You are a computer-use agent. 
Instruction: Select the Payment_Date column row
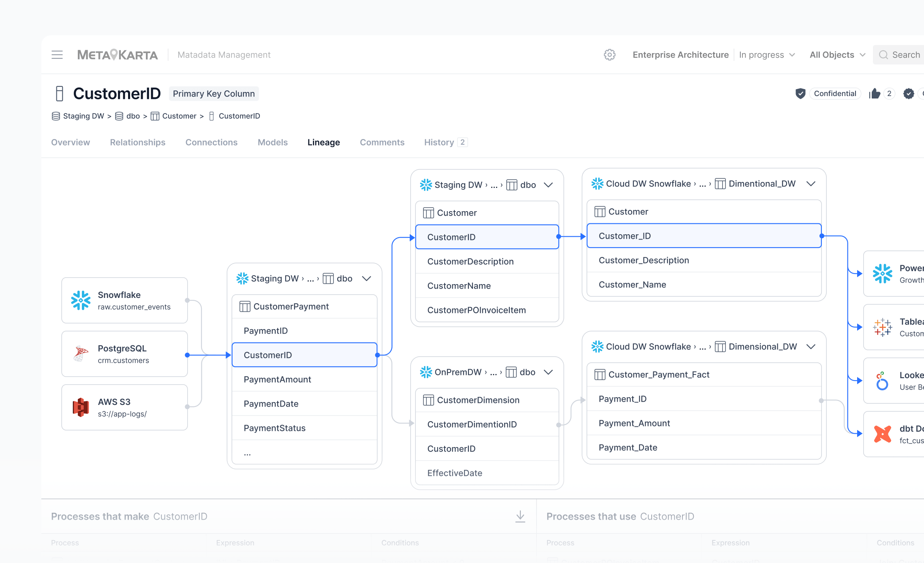click(x=704, y=447)
